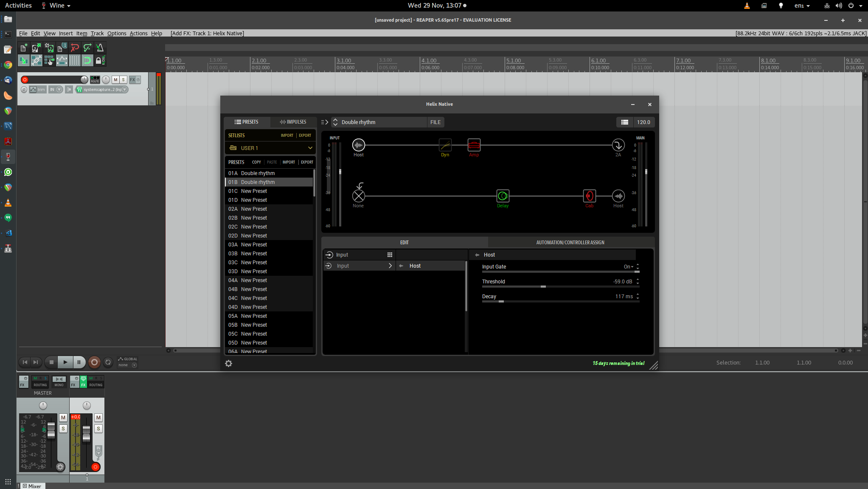
Task: Click the preset up/down stepper arrows
Action: click(x=335, y=122)
